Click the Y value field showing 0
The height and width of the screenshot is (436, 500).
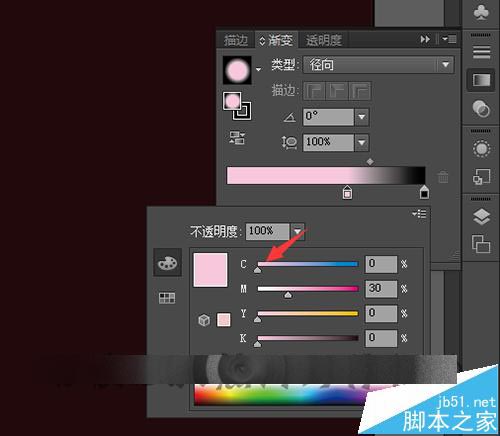point(381,313)
